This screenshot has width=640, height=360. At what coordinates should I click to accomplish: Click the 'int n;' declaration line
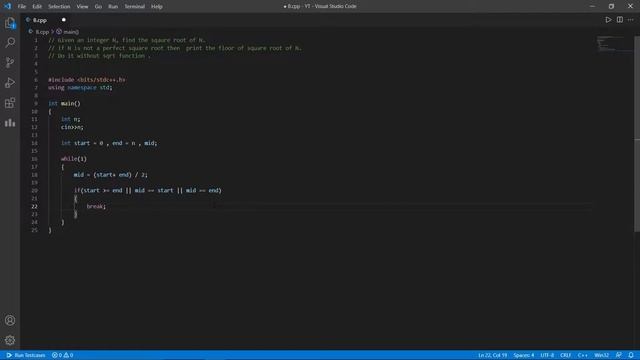71,119
